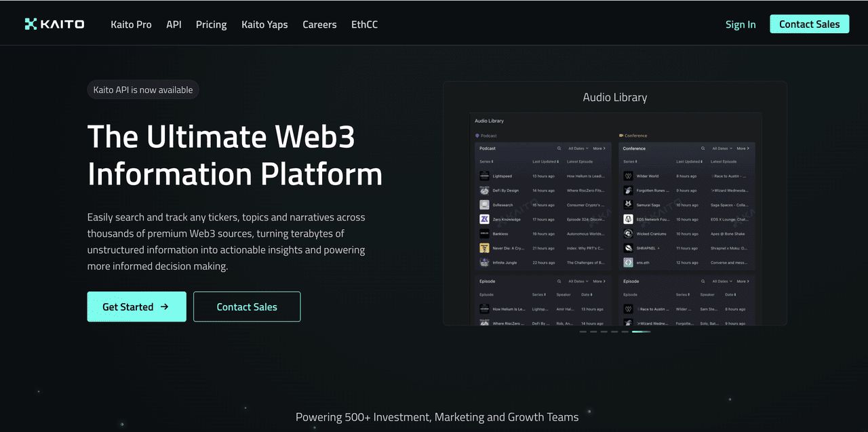Click the Kaito logo in the header
The height and width of the screenshot is (432, 868).
click(54, 24)
